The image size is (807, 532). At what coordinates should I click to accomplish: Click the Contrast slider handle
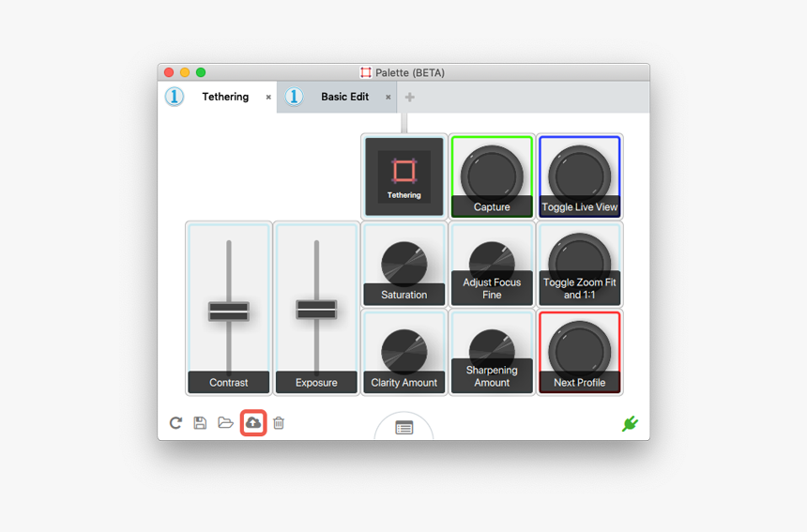point(229,311)
